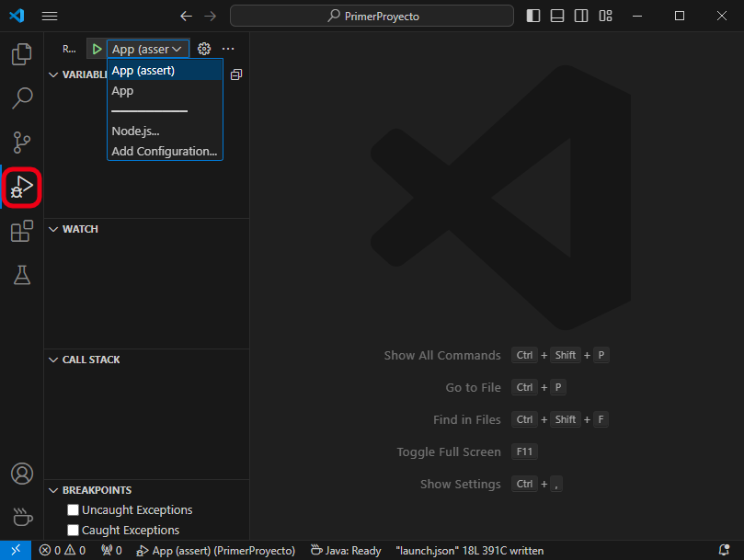The width and height of the screenshot is (744, 560).
Task: Open the Explorer view in activity bar
Action: click(x=22, y=53)
